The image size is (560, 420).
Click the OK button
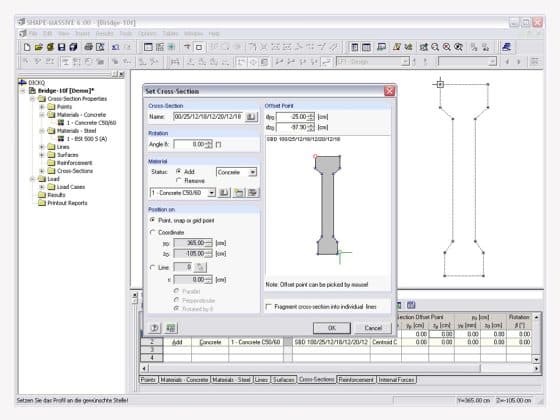pos(332,328)
